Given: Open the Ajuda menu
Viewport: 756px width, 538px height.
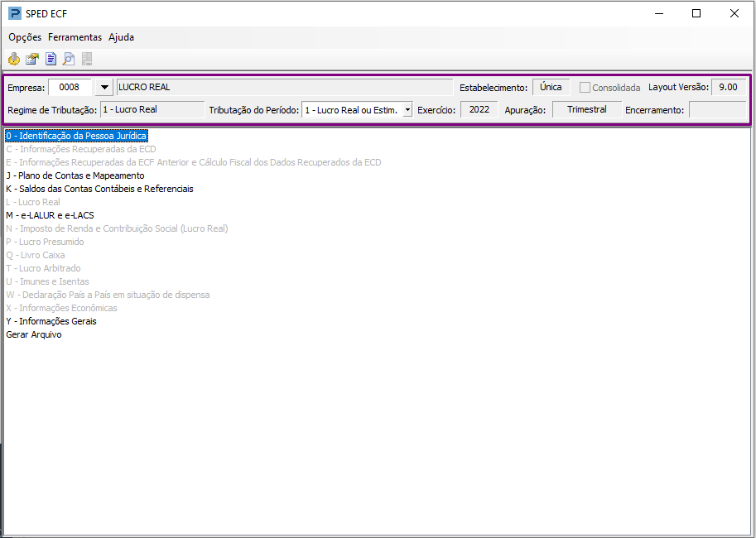Looking at the screenshot, I should tap(121, 37).
